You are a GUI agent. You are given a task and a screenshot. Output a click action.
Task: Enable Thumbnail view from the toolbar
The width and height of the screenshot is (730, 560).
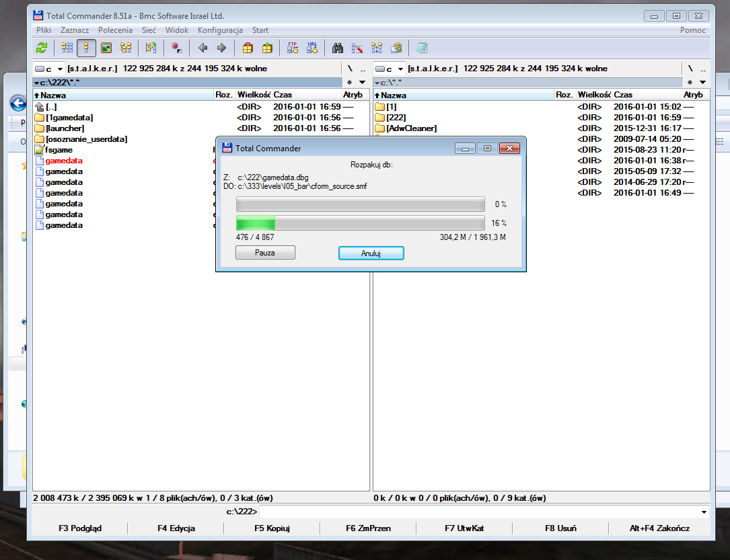(106, 48)
